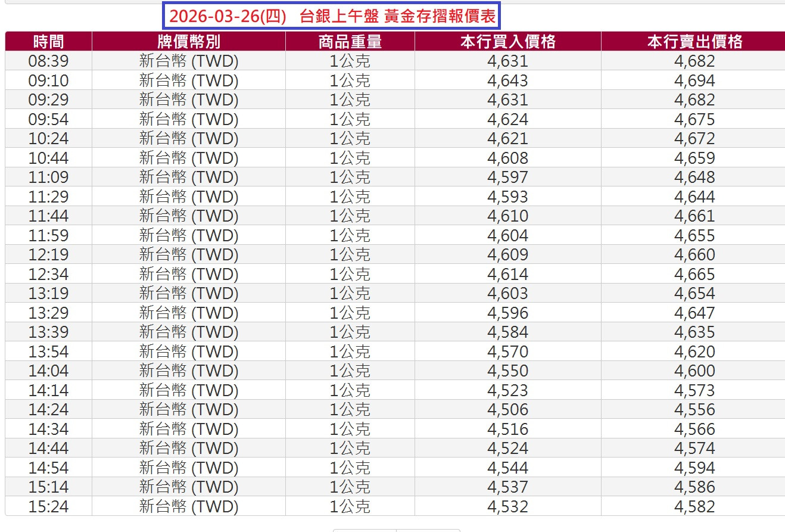Click sell price 4,648 in the 11:09 row
This screenshot has width=785, height=532.
[x=694, y=177]
